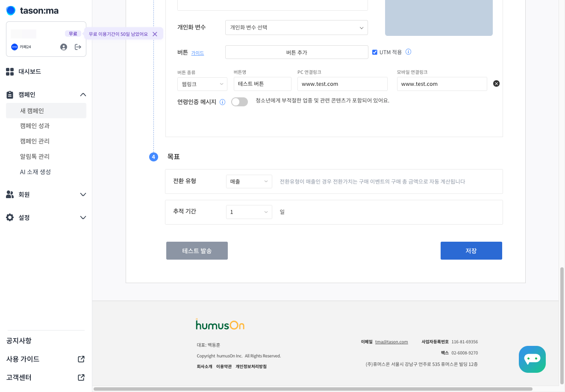The width and height of the screenshot is (565, 392).
Task: Click the 02-6008-9270 fax number
Action: [465, 353]
